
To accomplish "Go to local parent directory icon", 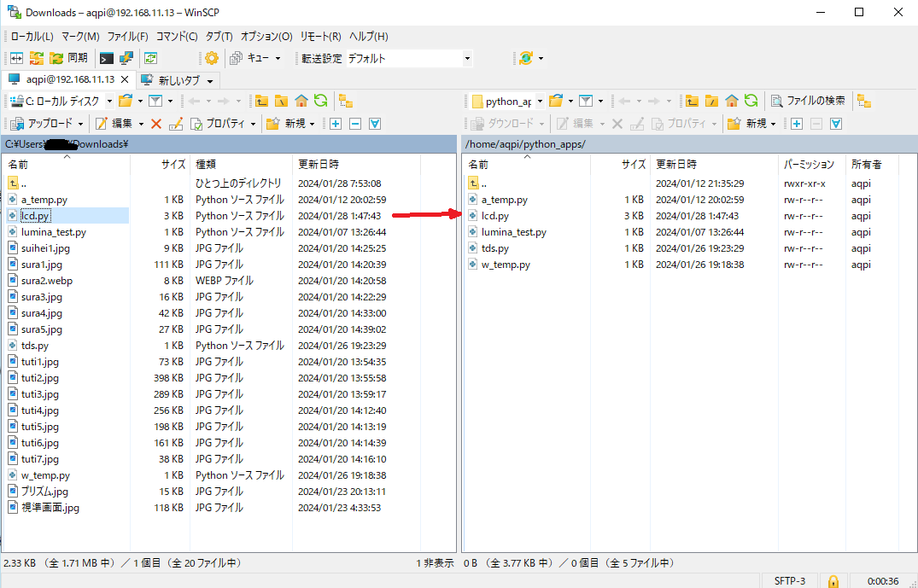I will click(261, 102).
